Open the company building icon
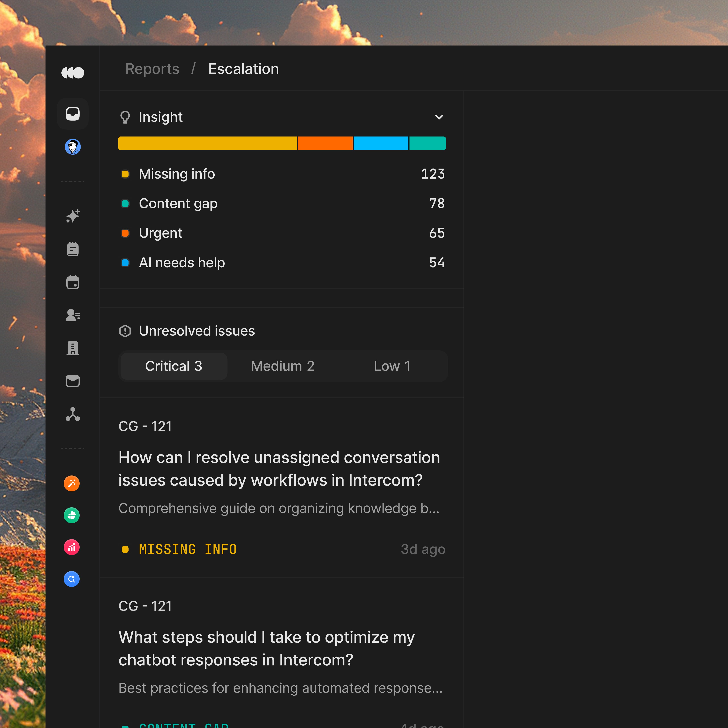The image size is (728, 728). tap(73, 348)
